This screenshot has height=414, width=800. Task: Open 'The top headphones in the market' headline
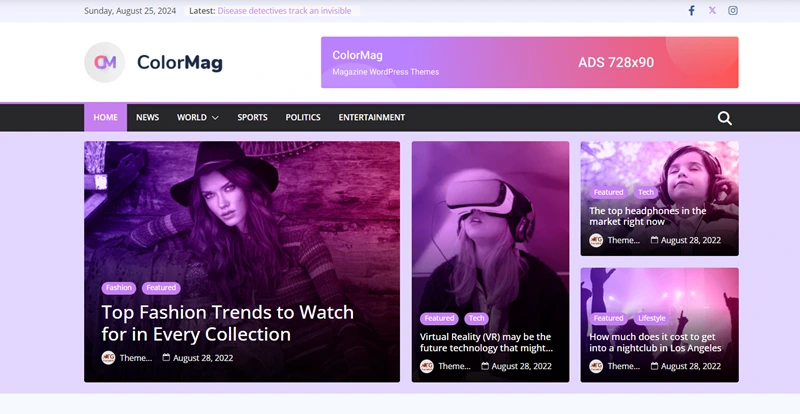click(647, 216)
